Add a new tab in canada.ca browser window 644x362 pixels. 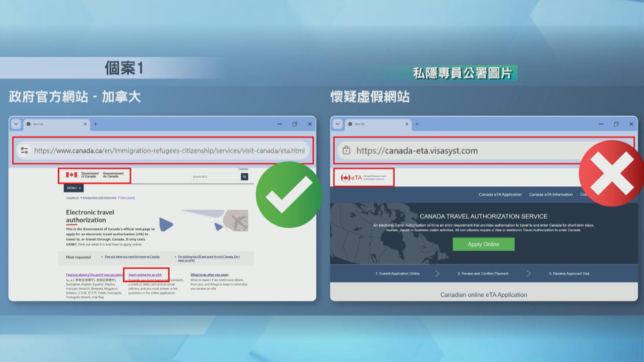[x=95, y=124]
